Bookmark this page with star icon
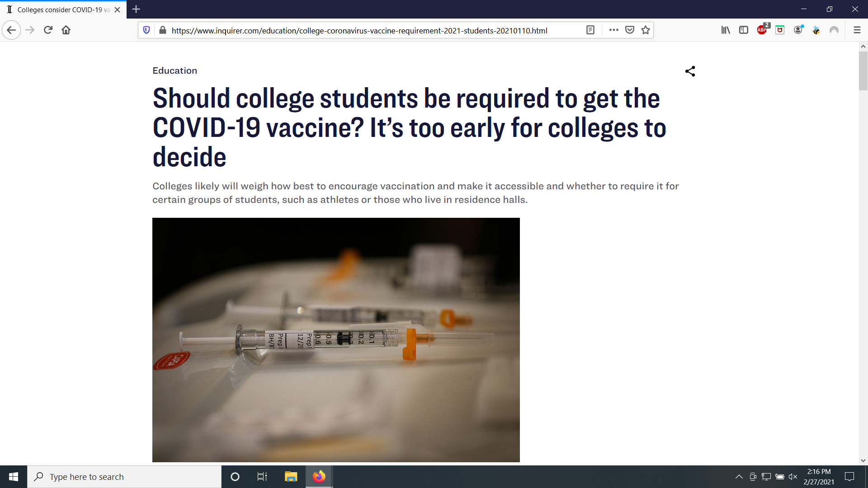 (646, 30)
